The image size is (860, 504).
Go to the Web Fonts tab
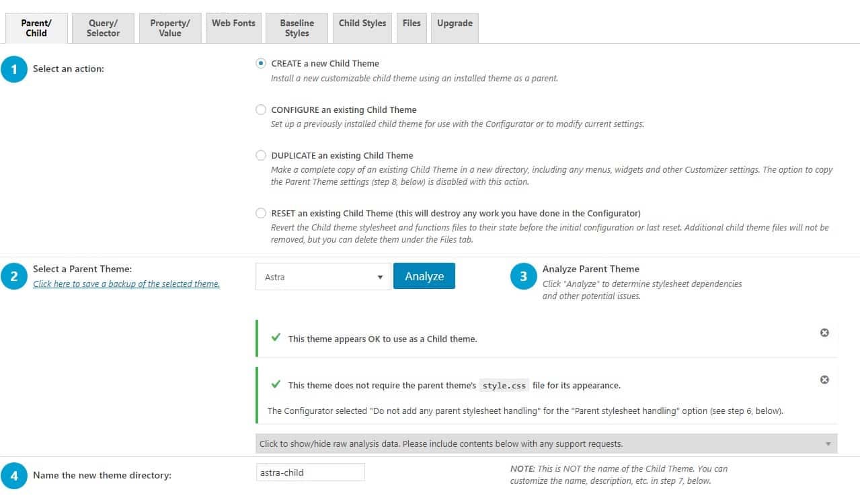coord(233,28)
